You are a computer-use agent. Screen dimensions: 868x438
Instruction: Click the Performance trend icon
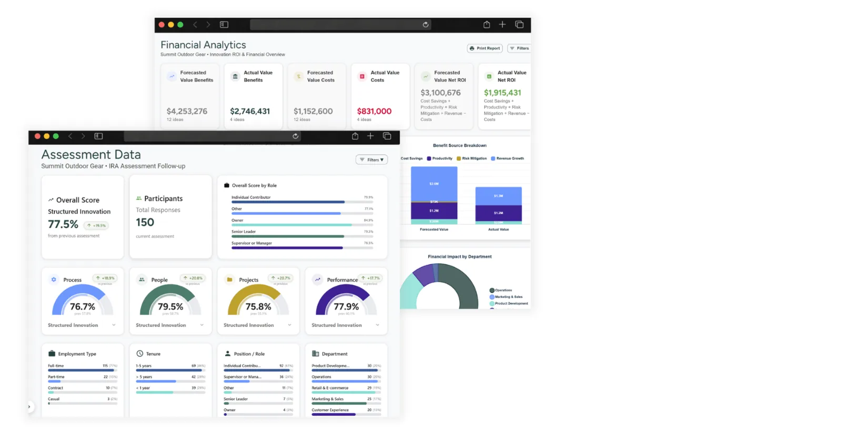(x=317, y=280)
